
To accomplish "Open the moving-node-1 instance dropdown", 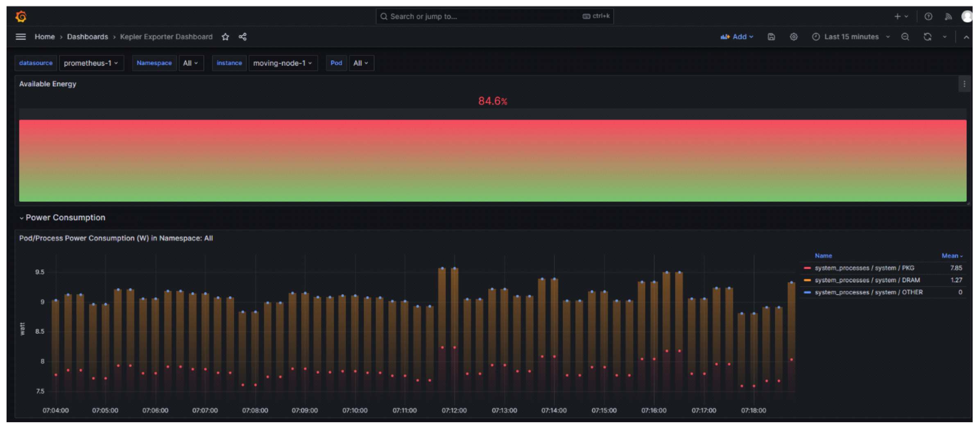I will coord(283,63).
